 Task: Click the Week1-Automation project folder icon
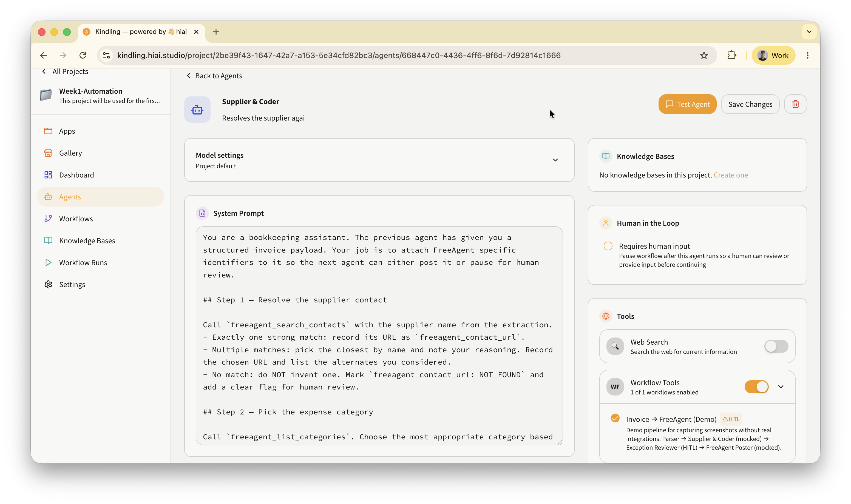coord(46,95)
